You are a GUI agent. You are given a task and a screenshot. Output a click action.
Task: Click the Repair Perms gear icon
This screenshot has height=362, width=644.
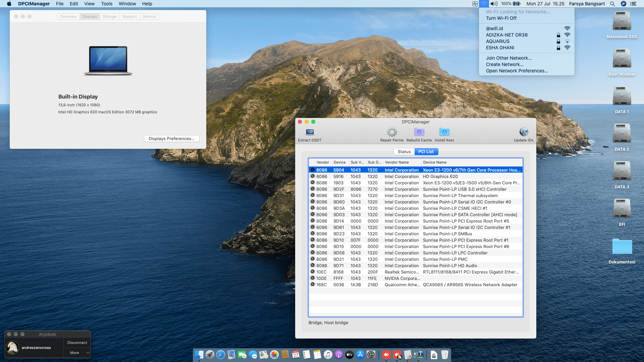point(392,132)
